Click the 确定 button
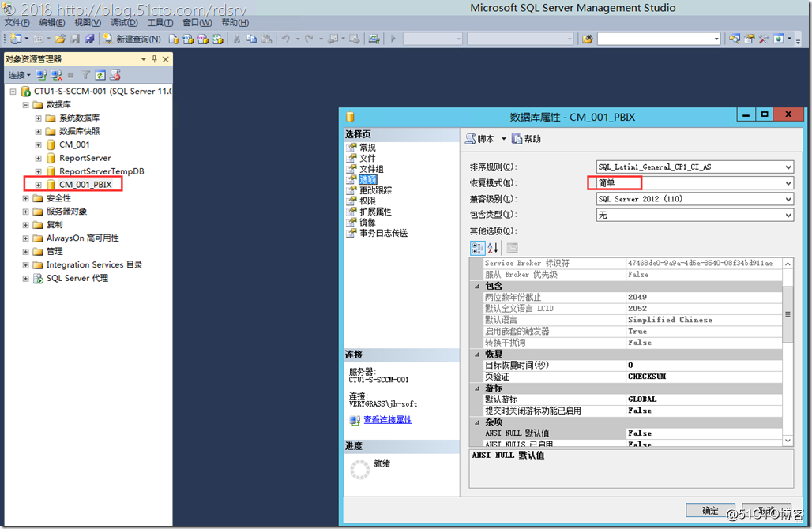 (710, 510)
